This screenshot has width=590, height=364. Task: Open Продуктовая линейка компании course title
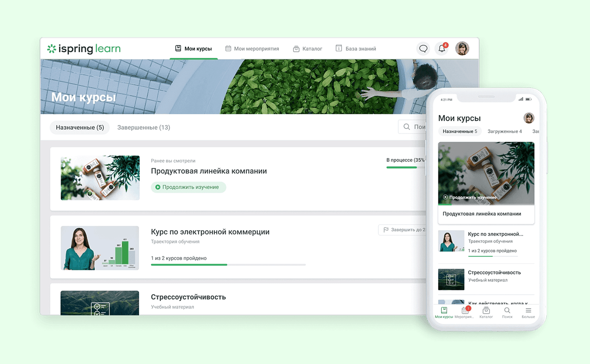pyautogui.click(x=209, y=171)
